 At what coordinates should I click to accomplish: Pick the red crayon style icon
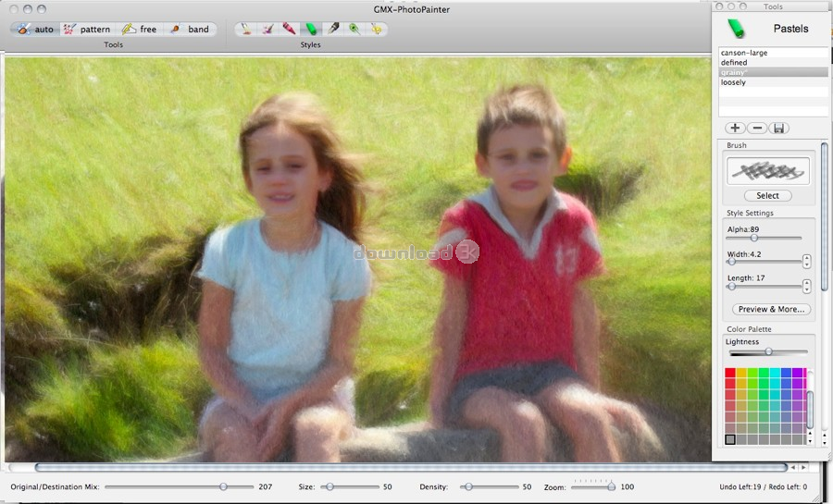(289, 30)
